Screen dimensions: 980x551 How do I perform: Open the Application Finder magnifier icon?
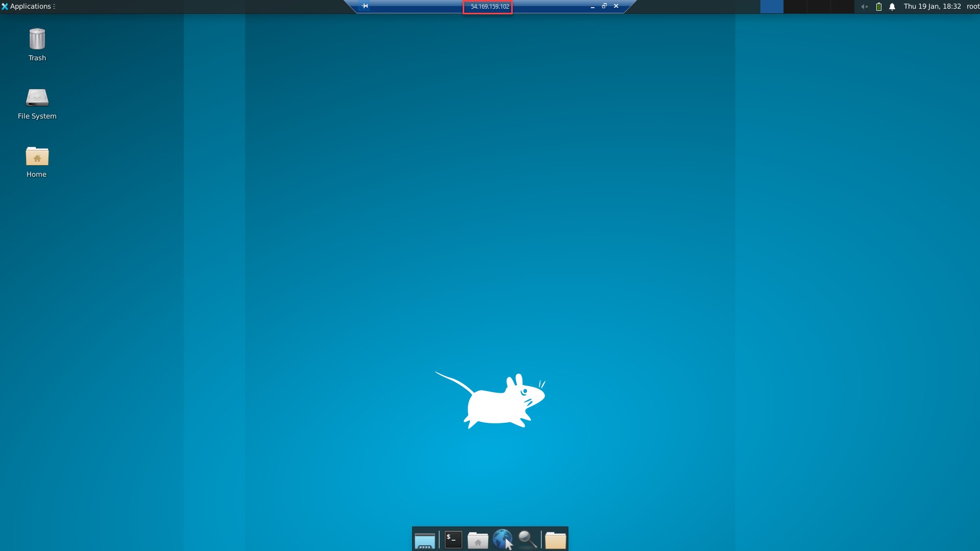click(528, 540)
